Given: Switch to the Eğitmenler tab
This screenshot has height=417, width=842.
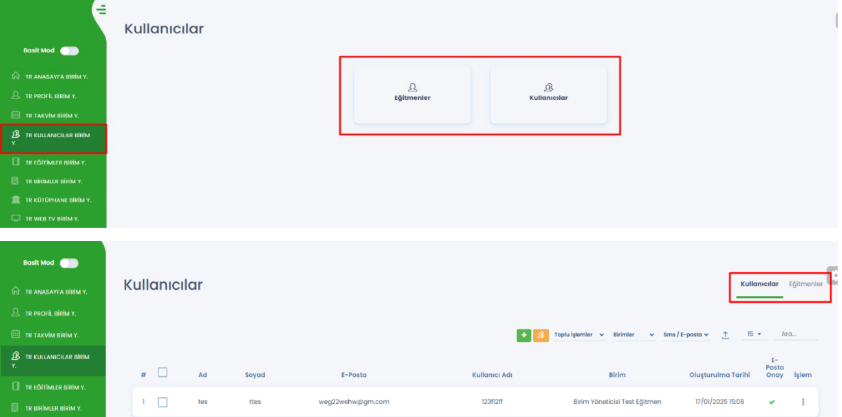Looking at the screenshot, I should 805,284.
